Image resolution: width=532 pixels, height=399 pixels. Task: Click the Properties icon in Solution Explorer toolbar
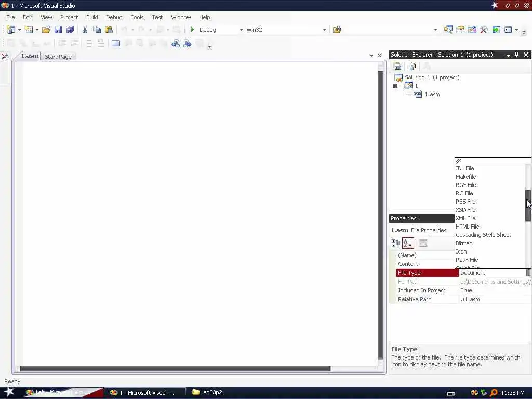click(397, 66)
